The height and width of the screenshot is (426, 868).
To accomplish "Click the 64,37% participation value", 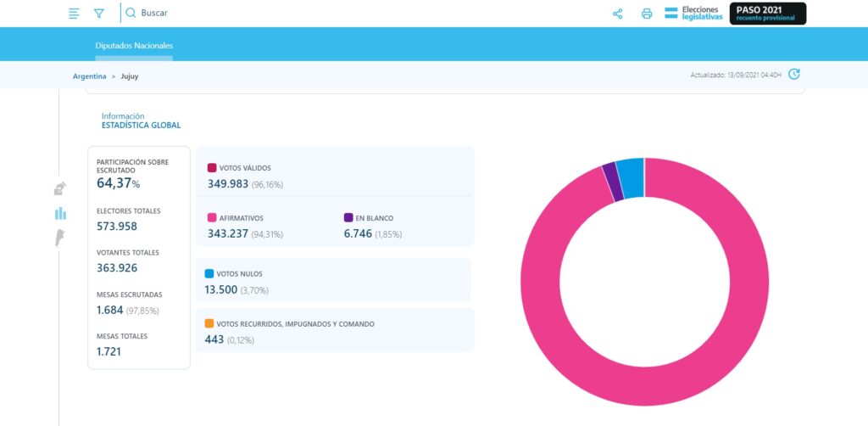I will pos(119,183).
